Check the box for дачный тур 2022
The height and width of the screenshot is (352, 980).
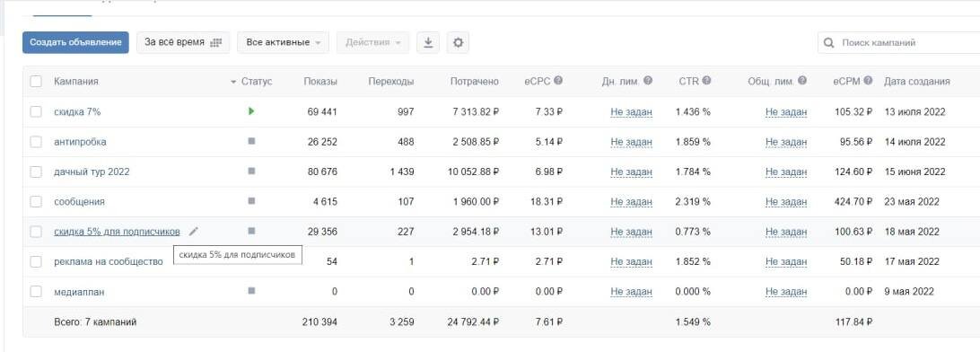tap(36, 172)
